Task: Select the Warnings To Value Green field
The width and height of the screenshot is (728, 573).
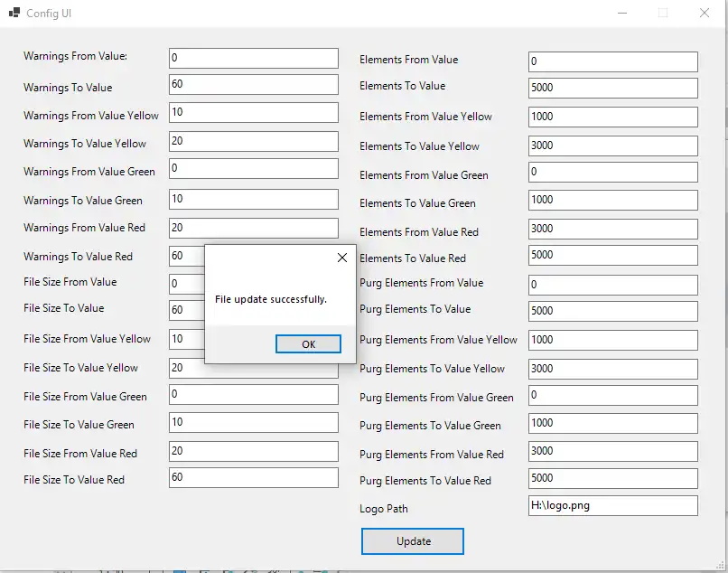Action: (254, 200)
